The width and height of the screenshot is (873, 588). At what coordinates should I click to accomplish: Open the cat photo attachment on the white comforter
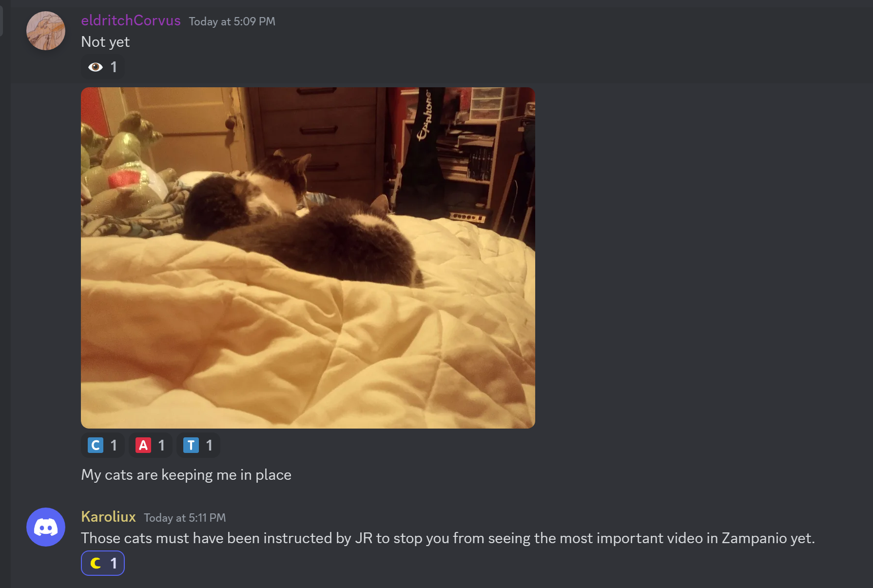click(x=308, y=258)
